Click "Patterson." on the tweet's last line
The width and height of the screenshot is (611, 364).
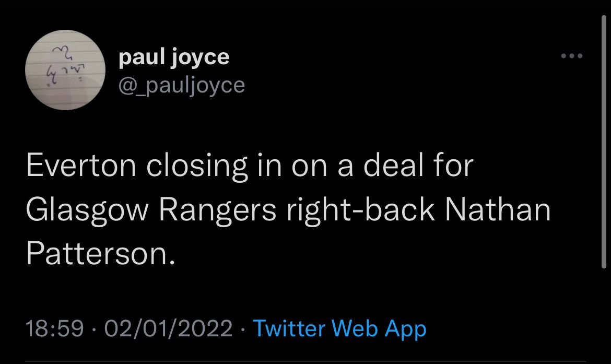(x=99, y=253)
